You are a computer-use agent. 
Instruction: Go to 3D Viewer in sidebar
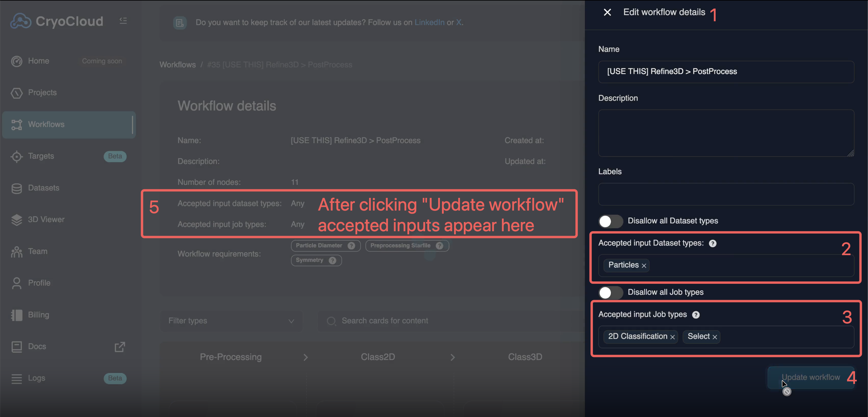pyautogui.click(x=46, y=219)
